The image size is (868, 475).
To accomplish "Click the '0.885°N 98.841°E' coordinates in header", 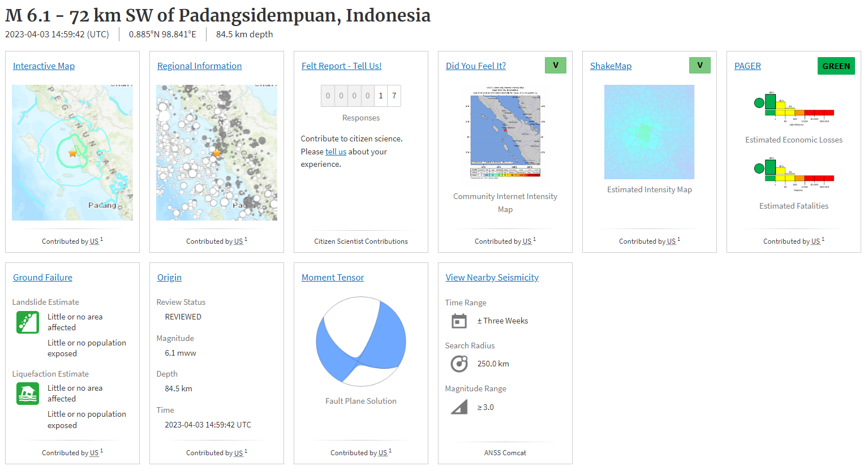I will pyautogui.click(x=162, y=34).
